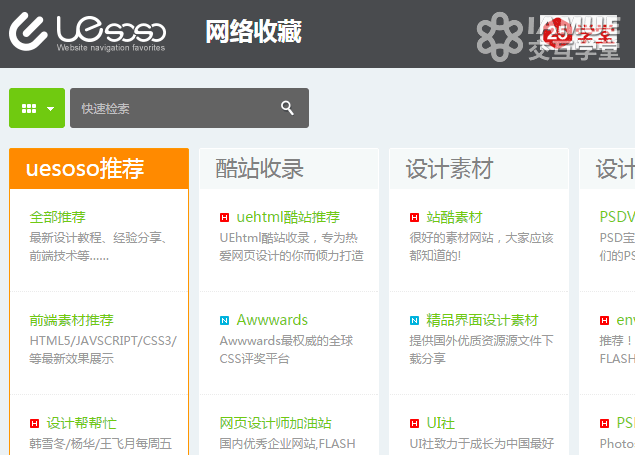Open the UI社 link
Image resolution: width=635 pixels, height=455 pixels.
pos(441,423)
